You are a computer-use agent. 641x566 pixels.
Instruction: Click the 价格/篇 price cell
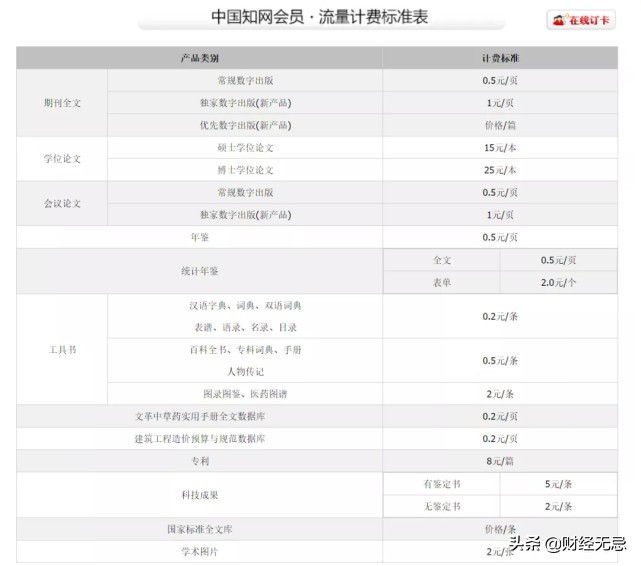pyautogui.click(x=500, y=125)
